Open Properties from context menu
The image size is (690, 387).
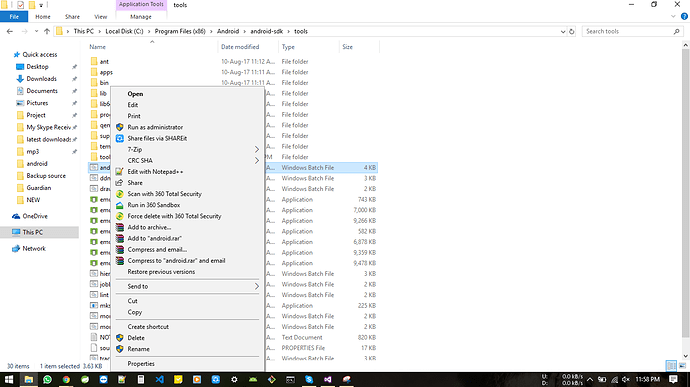[141, 364]
